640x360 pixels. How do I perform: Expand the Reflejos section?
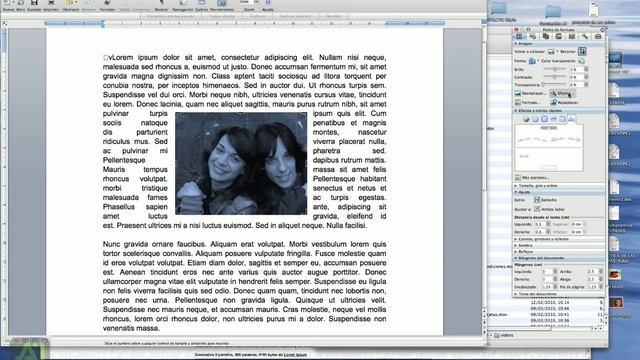[516, 252]
